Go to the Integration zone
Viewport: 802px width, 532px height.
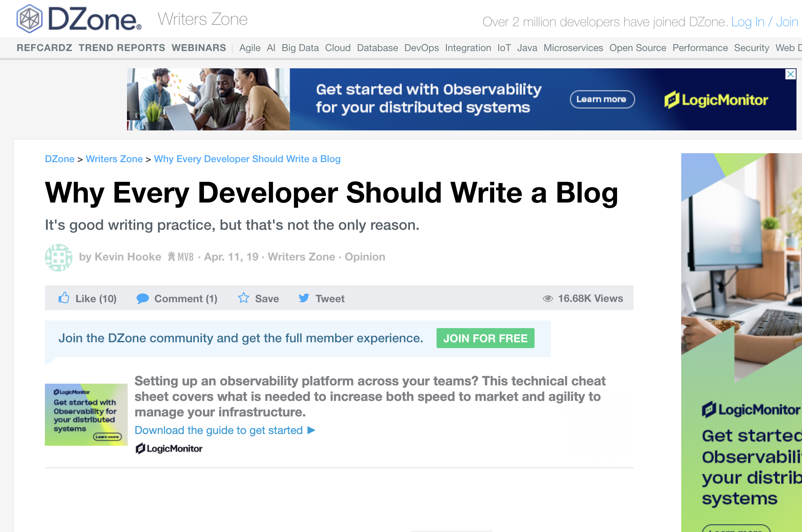(468, 48)
